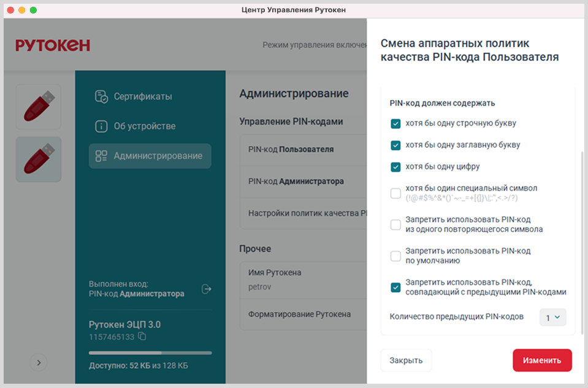The image size is (588, 388).
Task: Go to Администрирование section
Action: 150,156
